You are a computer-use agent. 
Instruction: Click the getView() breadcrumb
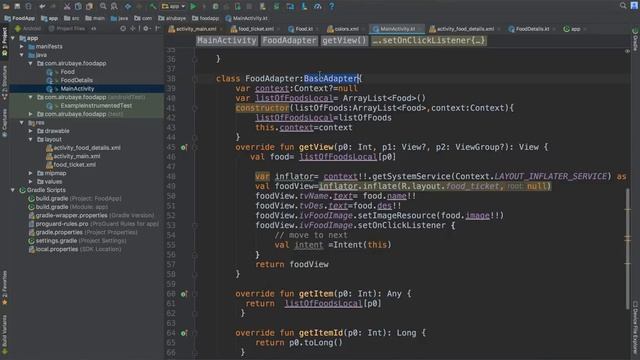coord(344,41)
